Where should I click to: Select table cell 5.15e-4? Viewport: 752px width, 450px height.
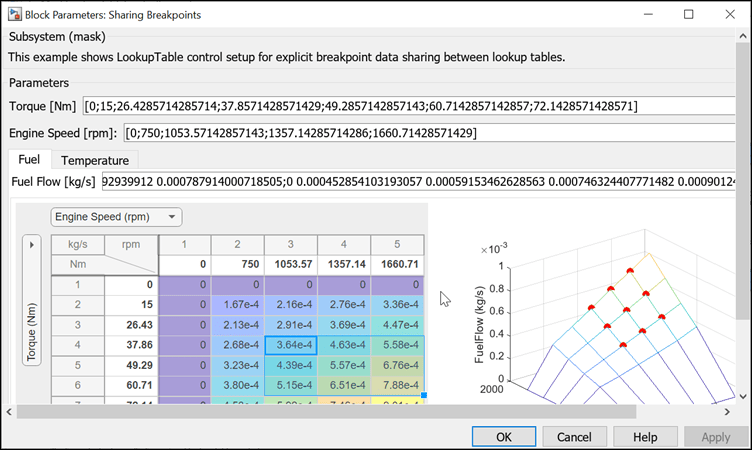(291, 385)
